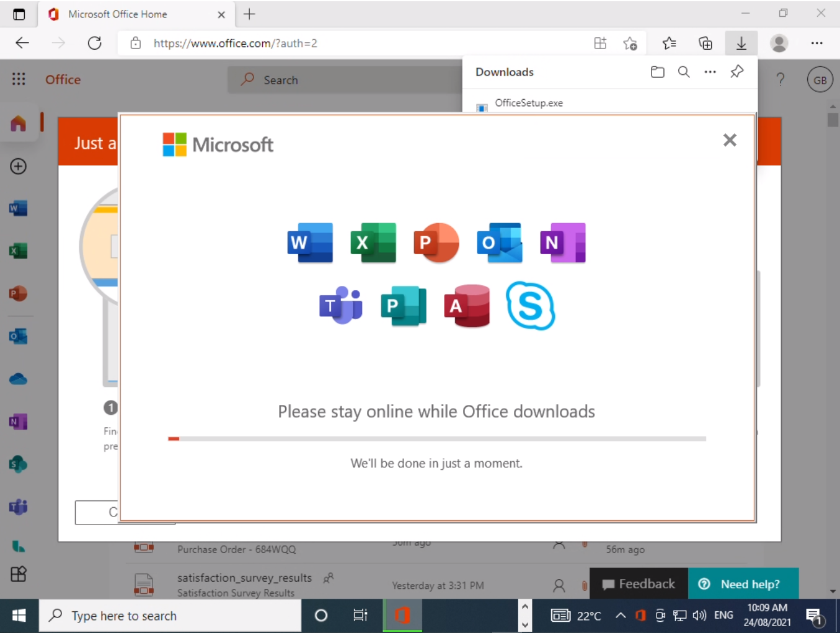840x633 pixels.
Task: Open browser Favorites list
Action: click(669, 43)
